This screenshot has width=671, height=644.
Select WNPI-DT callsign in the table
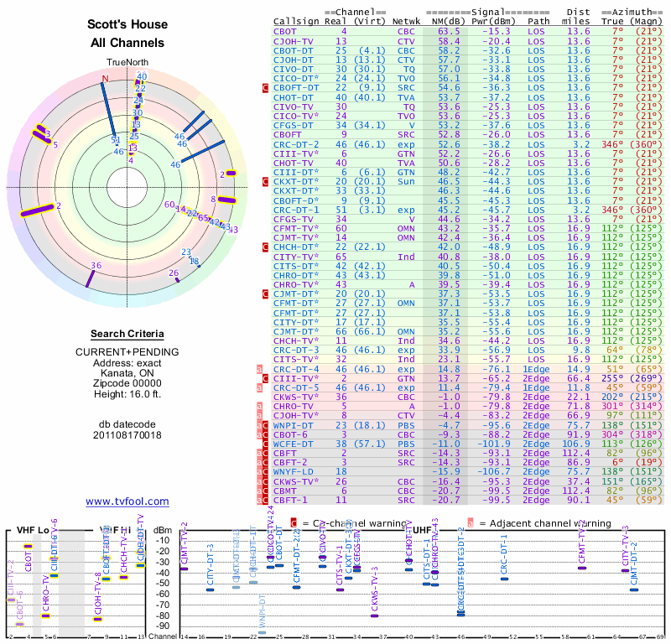pos(293,426)
